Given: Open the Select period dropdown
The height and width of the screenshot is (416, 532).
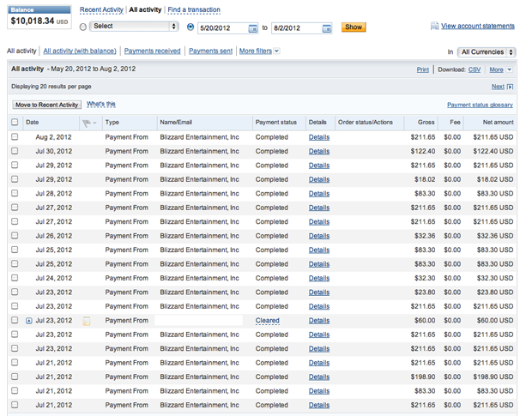Looking at the screenshot, I should pos(134,26).
